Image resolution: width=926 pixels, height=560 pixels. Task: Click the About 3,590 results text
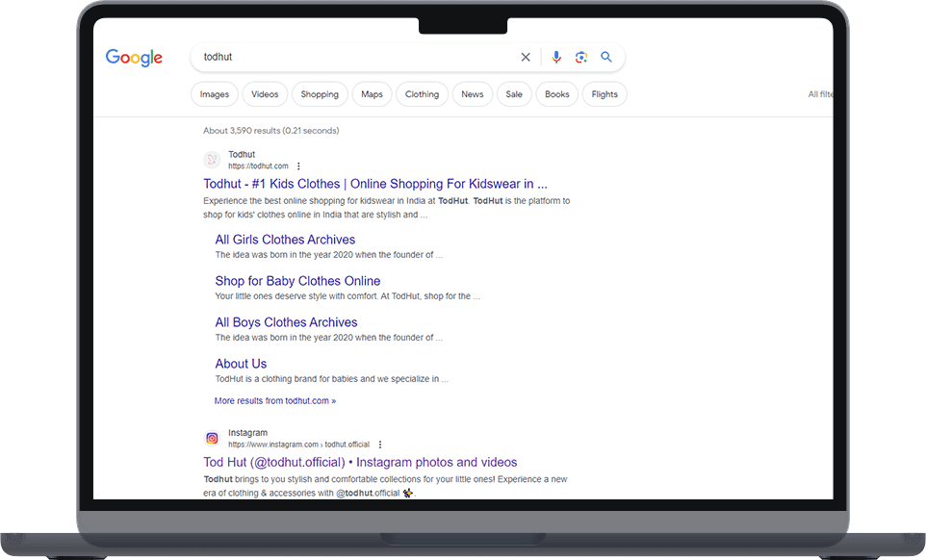pyautogui.click(x=271, y=131)
